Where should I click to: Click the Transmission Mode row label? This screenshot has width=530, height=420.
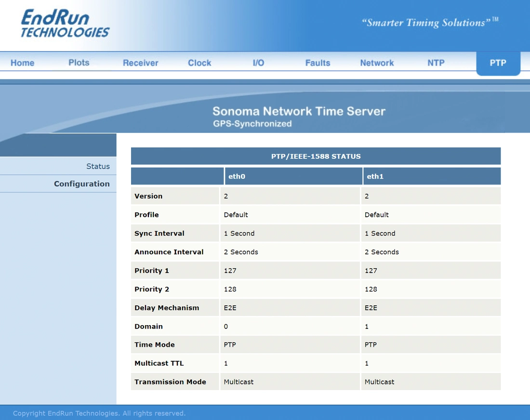pyautogui.click(x=170, y=382)
